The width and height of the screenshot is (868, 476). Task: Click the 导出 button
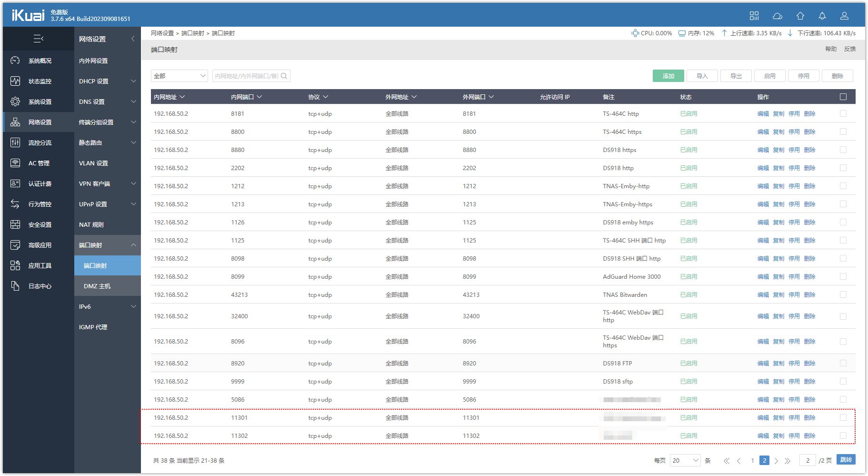click(736, 76)
